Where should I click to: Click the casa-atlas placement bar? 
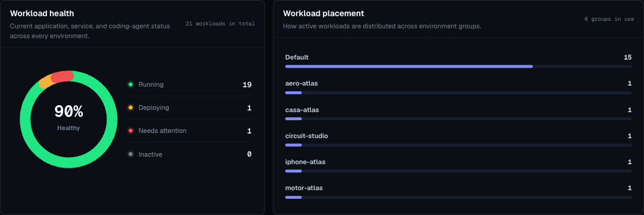point(458,118)
